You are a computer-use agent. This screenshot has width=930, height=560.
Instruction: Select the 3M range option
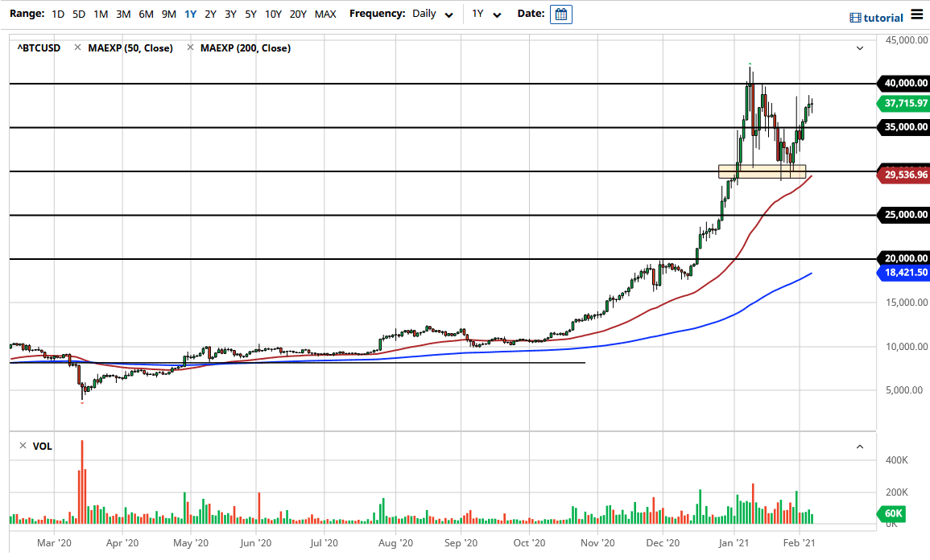[x=122, y=14]
